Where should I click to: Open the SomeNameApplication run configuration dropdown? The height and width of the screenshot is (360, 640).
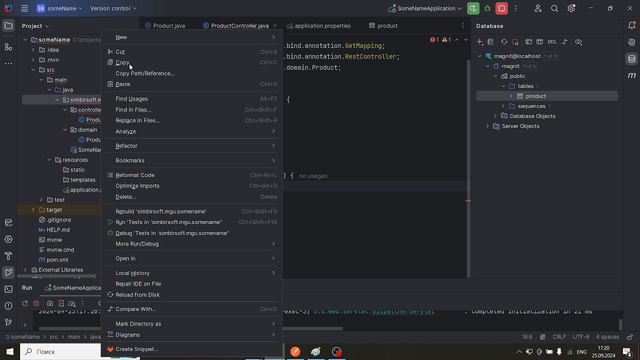(x=424, y=8)
